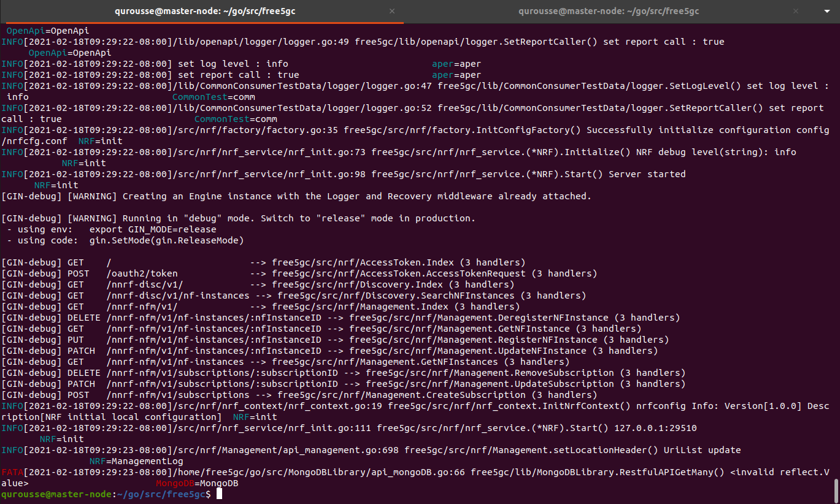Click the qurousse@master-node shell prompt
840x504 pixels.
point(105,494)
